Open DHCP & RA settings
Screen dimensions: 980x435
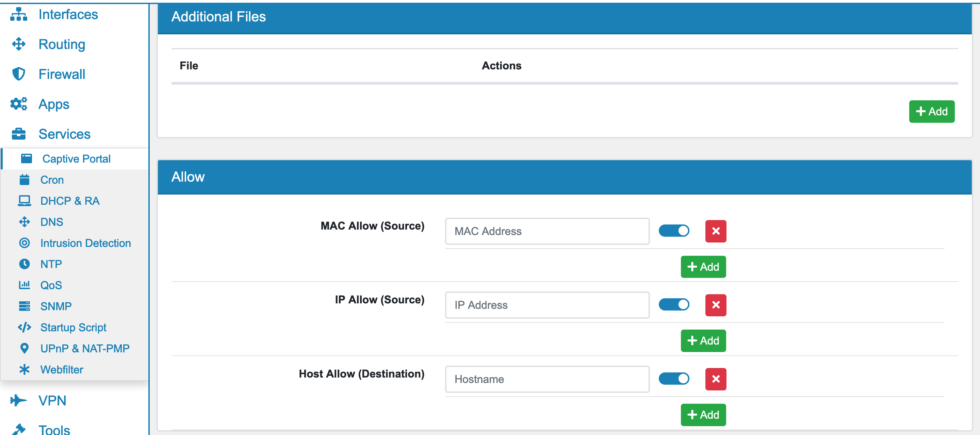point(70,201)
